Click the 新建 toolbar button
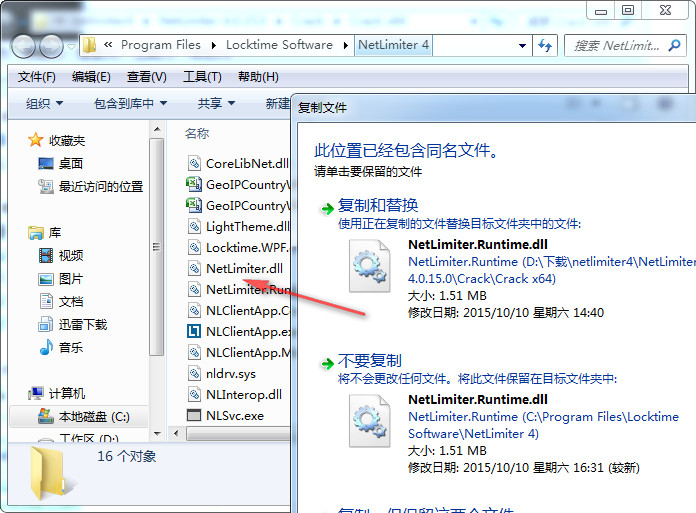This screenshot has height=513, width=696. (x=277, y=104)
